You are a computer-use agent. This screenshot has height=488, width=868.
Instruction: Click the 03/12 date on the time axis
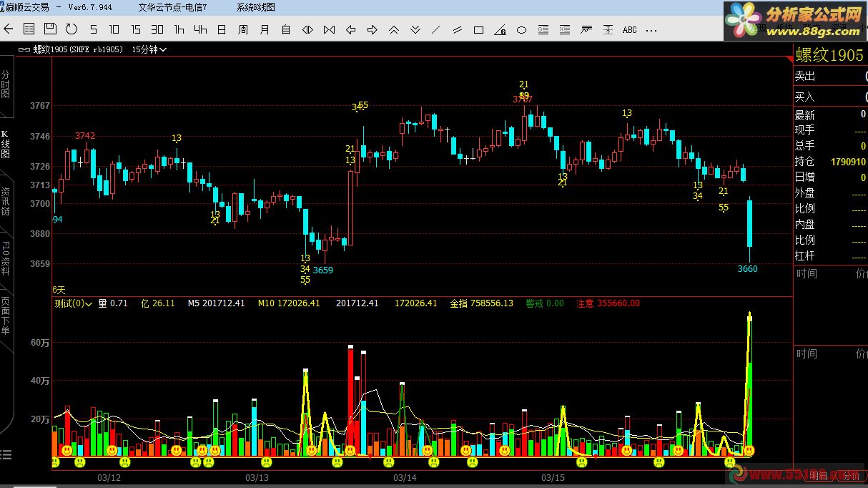click(x=109, y=477)
